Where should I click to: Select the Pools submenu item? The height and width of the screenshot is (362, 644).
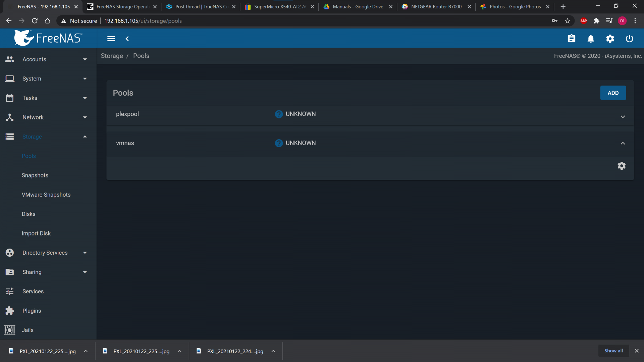click(x=29, y=156)
